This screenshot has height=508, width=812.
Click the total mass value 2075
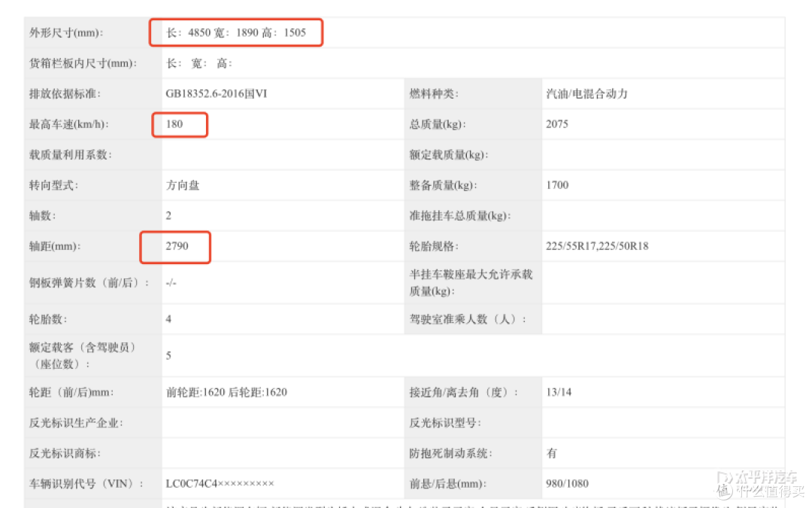(556, 123)
